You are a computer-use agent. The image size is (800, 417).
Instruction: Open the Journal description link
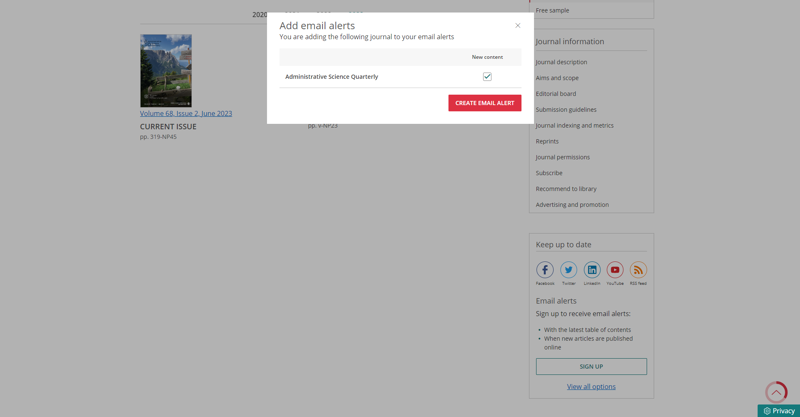(561, 62)
